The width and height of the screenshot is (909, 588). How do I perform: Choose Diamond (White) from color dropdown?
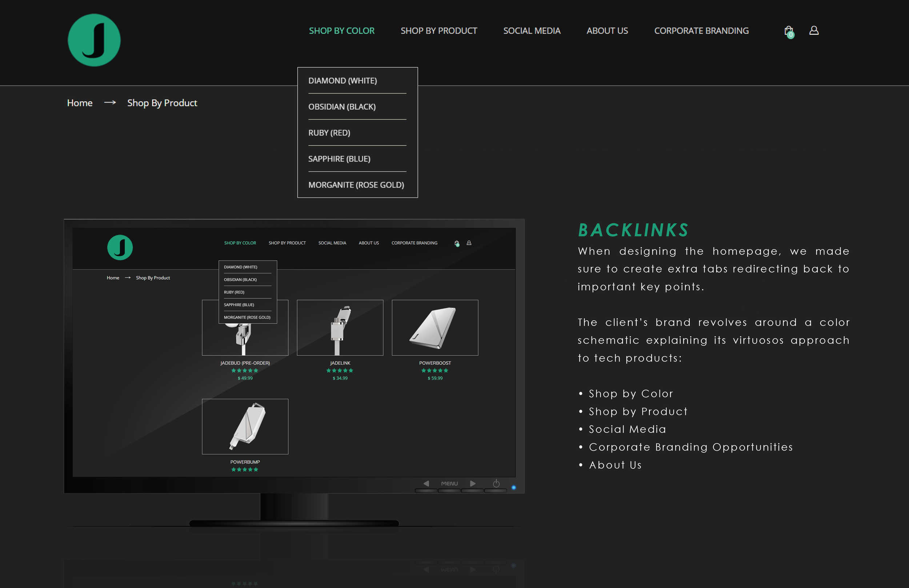point(343,81)
